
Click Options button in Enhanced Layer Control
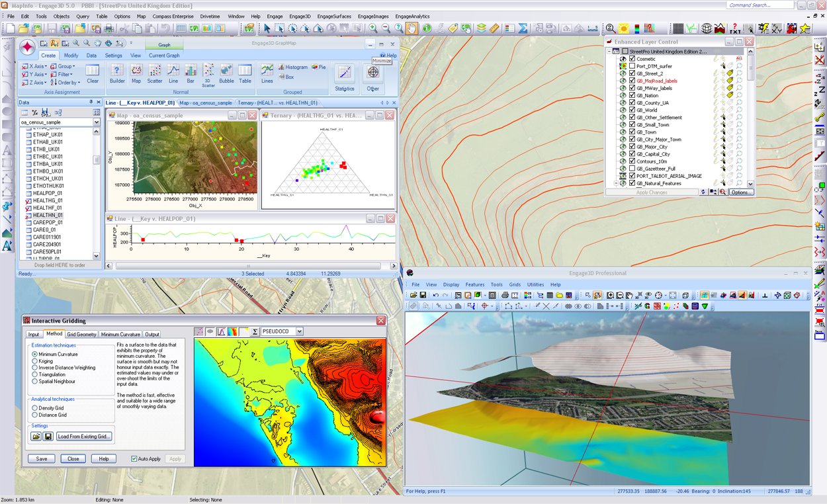pyautogui.click(x=741, y=192)
